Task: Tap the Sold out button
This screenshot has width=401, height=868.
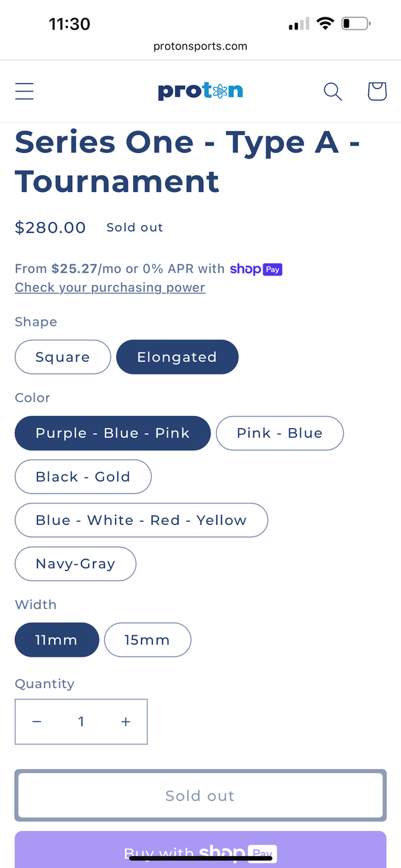Action: (200, 796)
